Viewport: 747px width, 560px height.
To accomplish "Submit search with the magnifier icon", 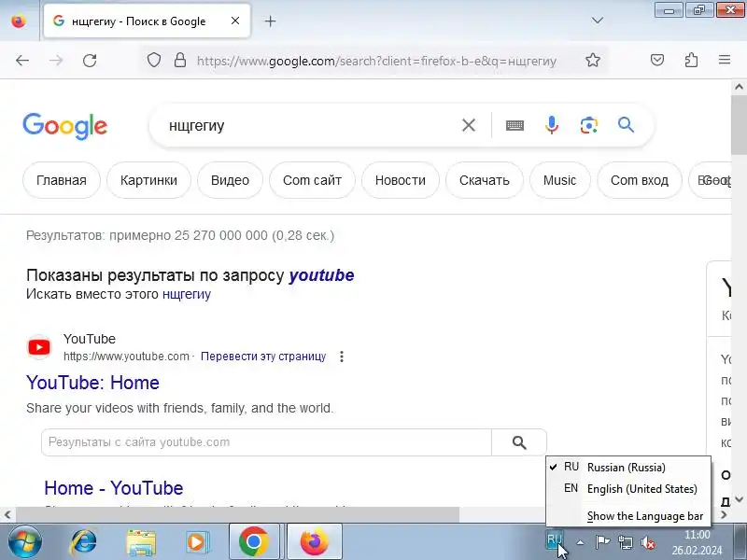I will coord(626,125).
